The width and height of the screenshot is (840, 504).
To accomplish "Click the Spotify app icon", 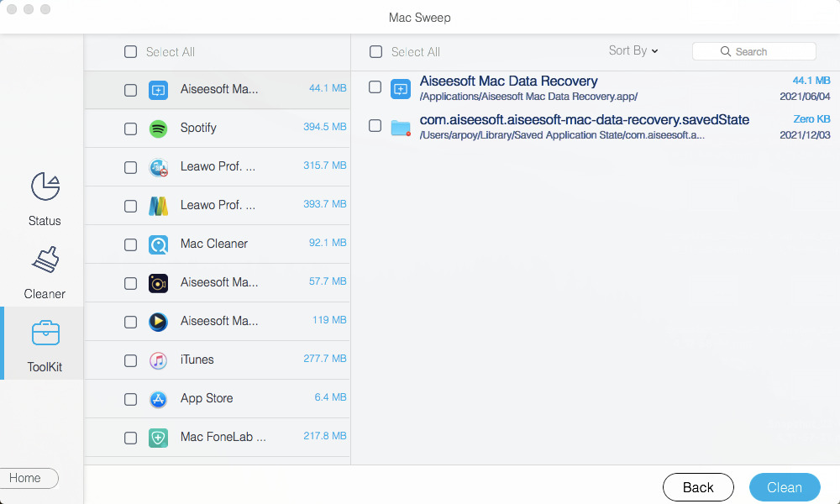I will tap(158, 129).
